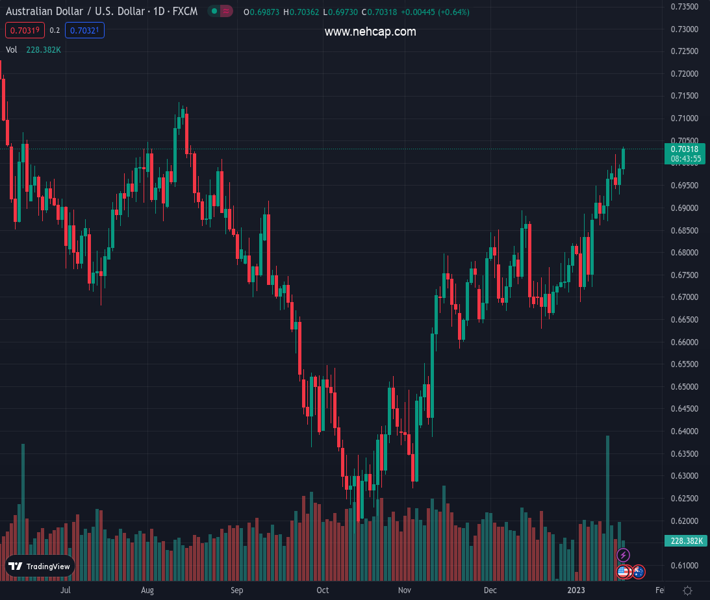Image resolution: width=710 pixels, height=600 pixels.
Task: Click the red indicator pill beside FXCM
Action: (x=226, y=11)
